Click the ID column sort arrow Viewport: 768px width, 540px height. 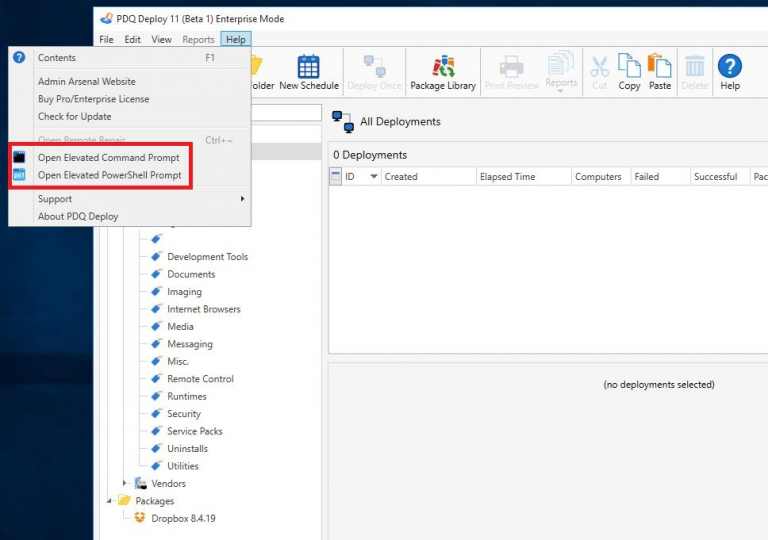(374, 176)
